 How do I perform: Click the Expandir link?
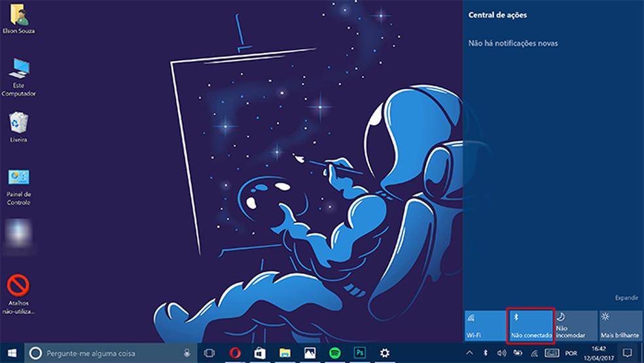(626, 297)
